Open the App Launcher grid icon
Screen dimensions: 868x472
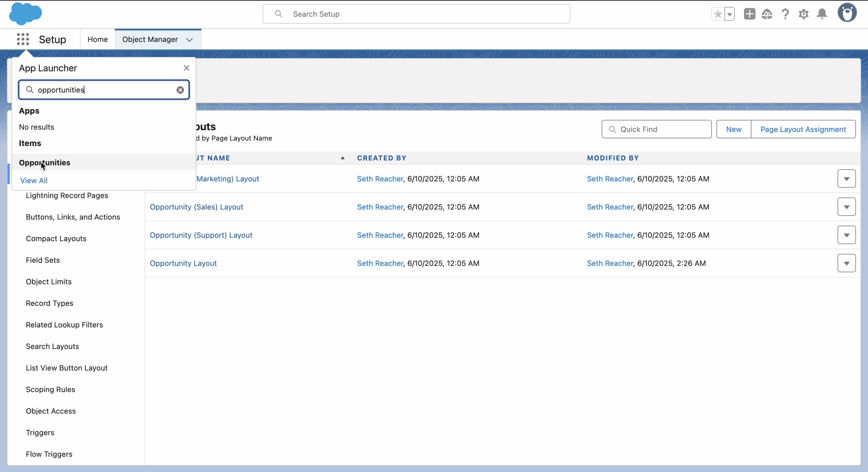click(23, 40)
